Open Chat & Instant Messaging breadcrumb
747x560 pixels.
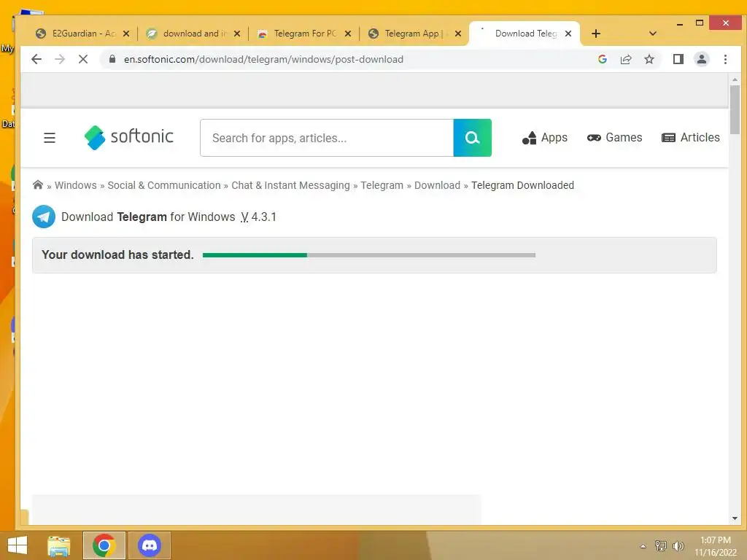coord(290,185)
